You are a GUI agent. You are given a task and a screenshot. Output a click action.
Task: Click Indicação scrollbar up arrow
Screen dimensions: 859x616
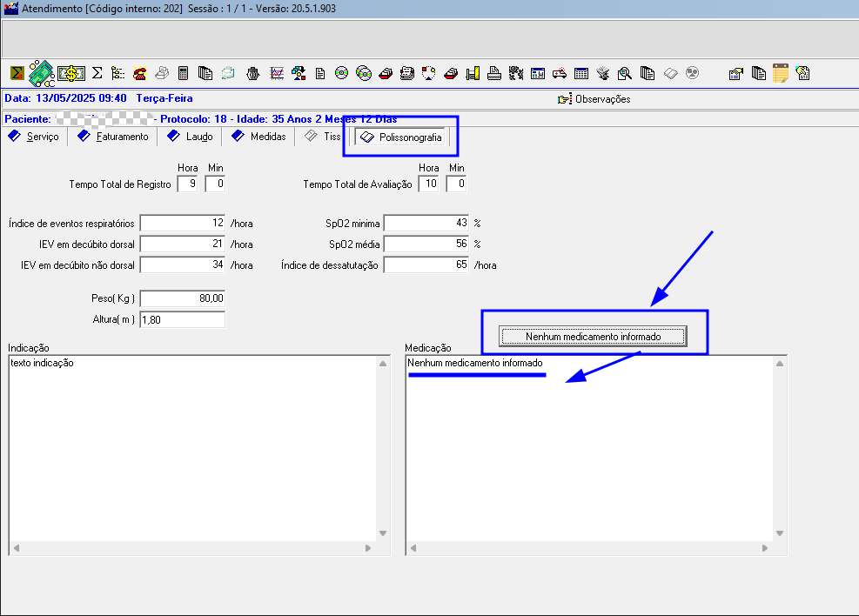click(x=383, y=364)
